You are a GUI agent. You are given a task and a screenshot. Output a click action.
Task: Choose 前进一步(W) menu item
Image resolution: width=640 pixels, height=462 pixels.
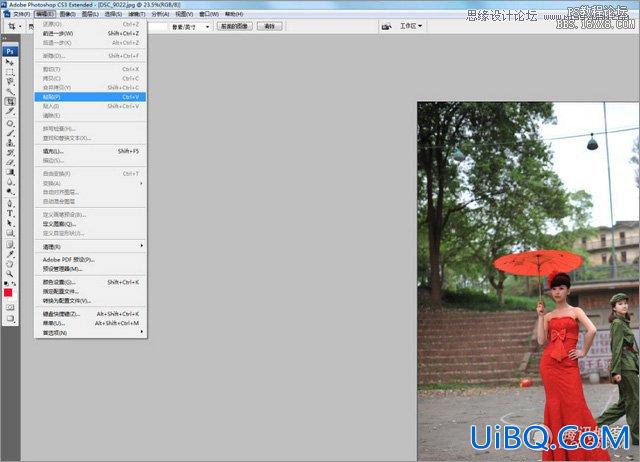pyautogui.click(x=90, y=33)
